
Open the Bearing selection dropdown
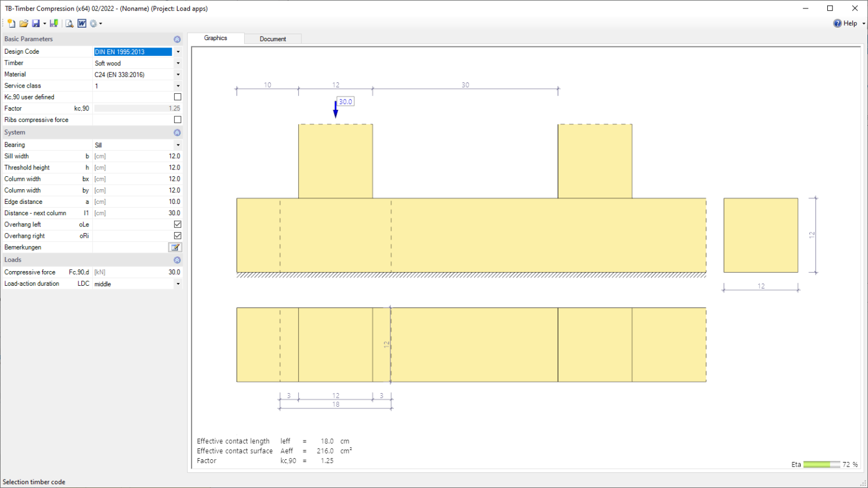click(x=178, y=145)
